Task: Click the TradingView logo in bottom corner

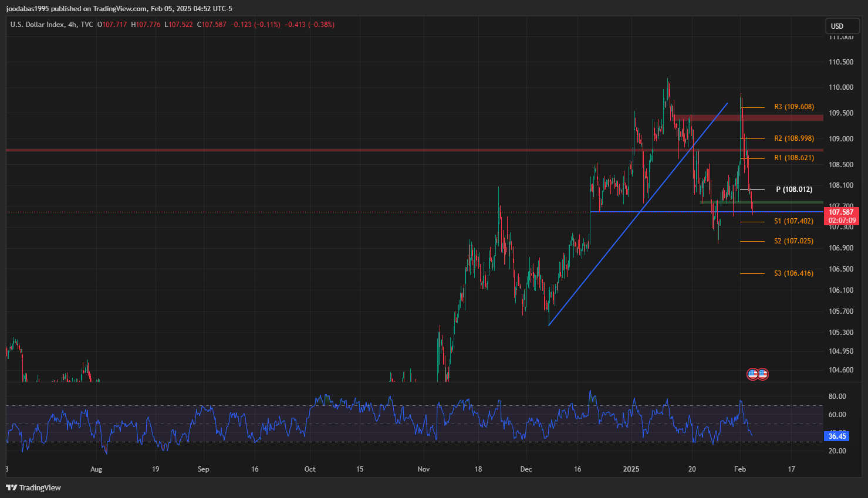Action: pos(33,487)
